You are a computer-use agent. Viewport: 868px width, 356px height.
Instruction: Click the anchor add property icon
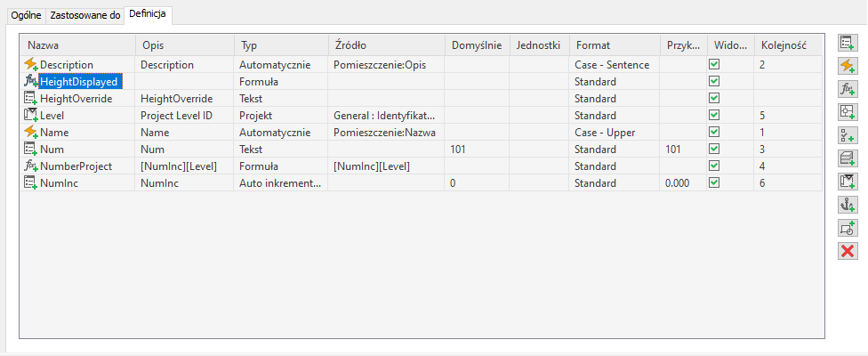848,205
